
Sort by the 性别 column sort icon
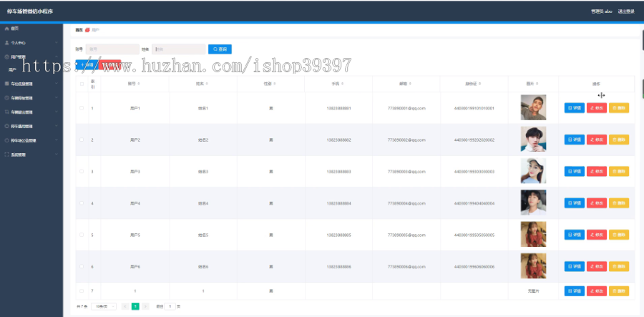[274, 84]
